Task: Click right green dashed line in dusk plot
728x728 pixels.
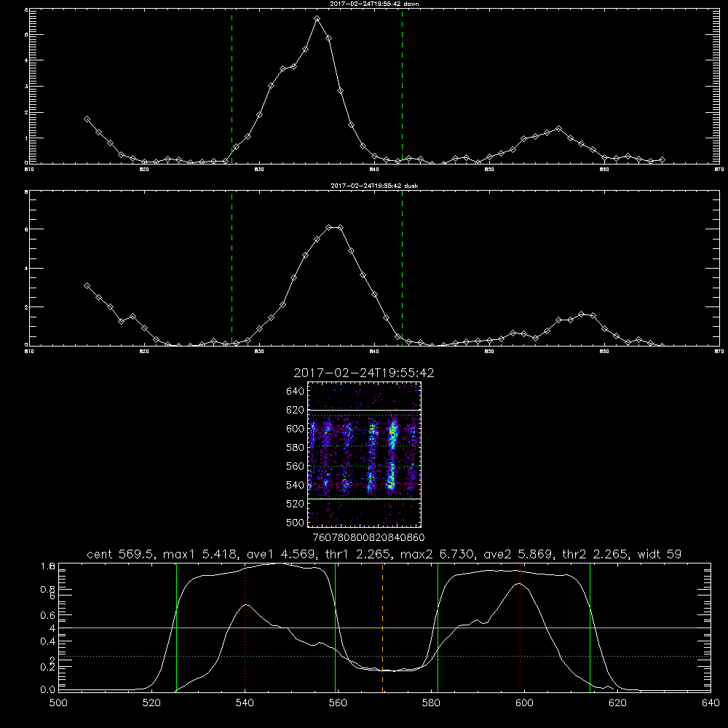Action: [x=402, y=268]
